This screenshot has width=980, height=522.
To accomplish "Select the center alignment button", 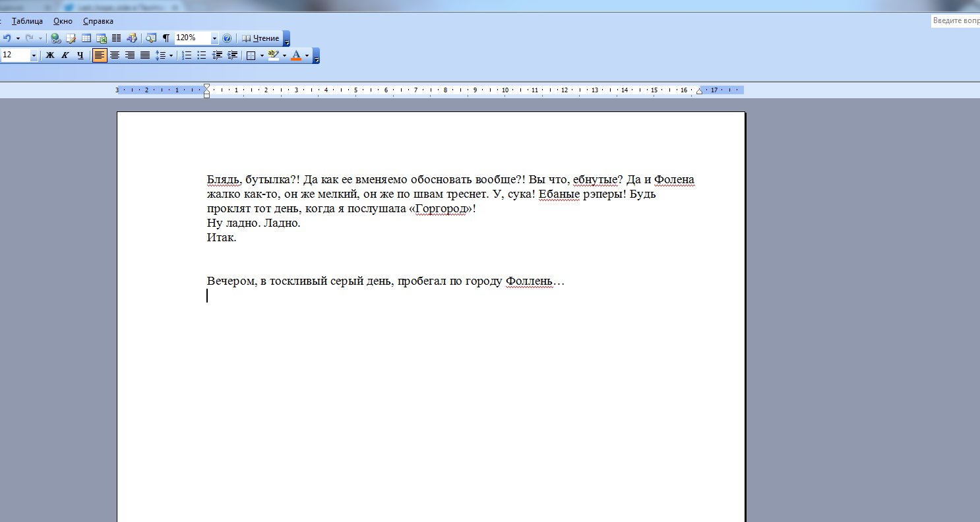I will pyautogui.click(x=115, y=55).
